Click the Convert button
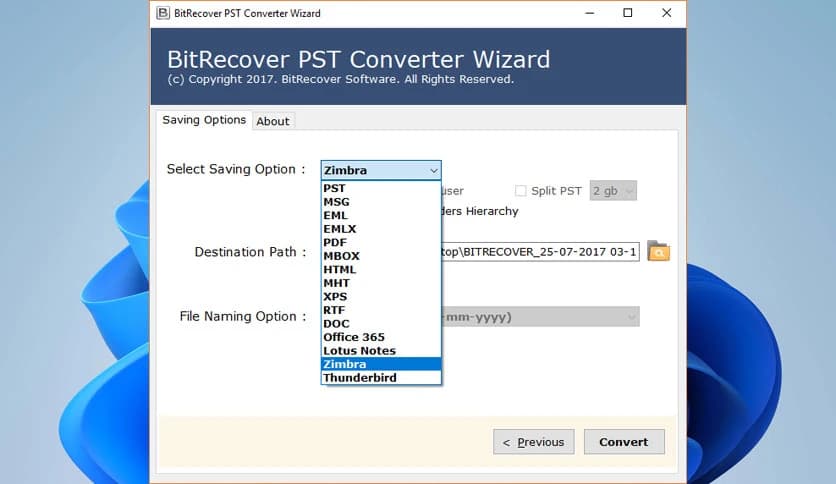The height and width of the screenshot is (484, 836). (624, 442)
